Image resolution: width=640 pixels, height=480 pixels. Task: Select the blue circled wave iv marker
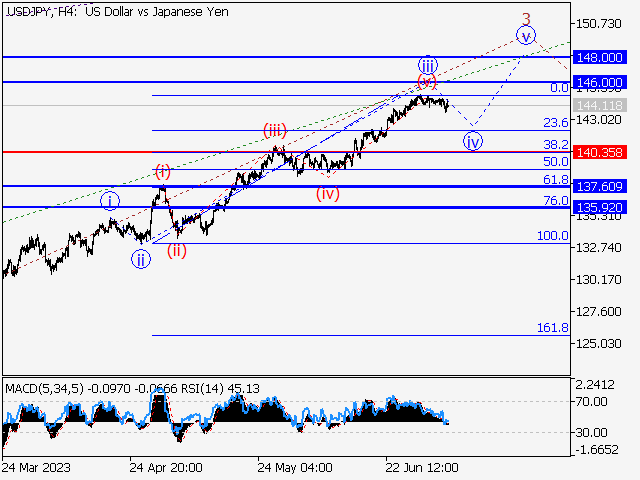(x=472, y=141)
